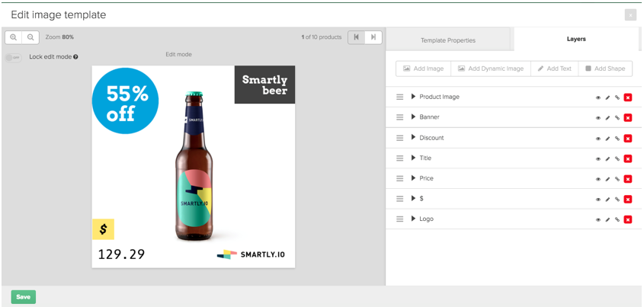Image resolution: width=644 pixels, height=307 pixels.
Task: Grab the Product Image layer reorder handle
Action: [x=399, y=98]
